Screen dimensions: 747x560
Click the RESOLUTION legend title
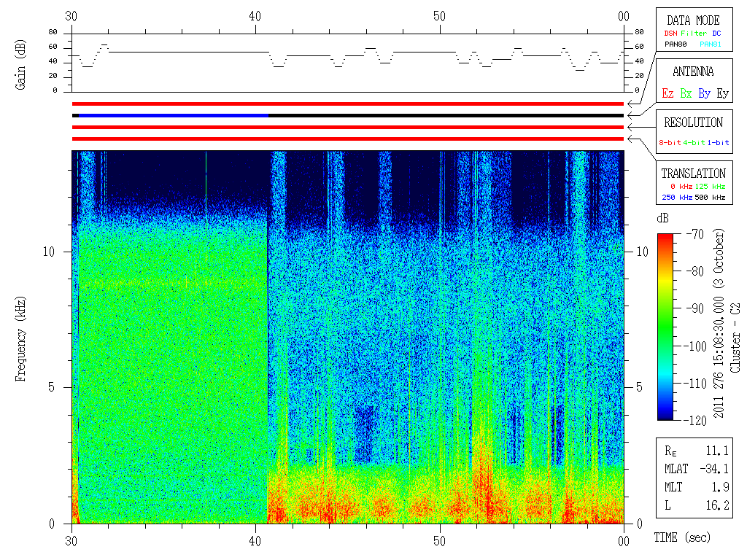click(x=693, y=122)
